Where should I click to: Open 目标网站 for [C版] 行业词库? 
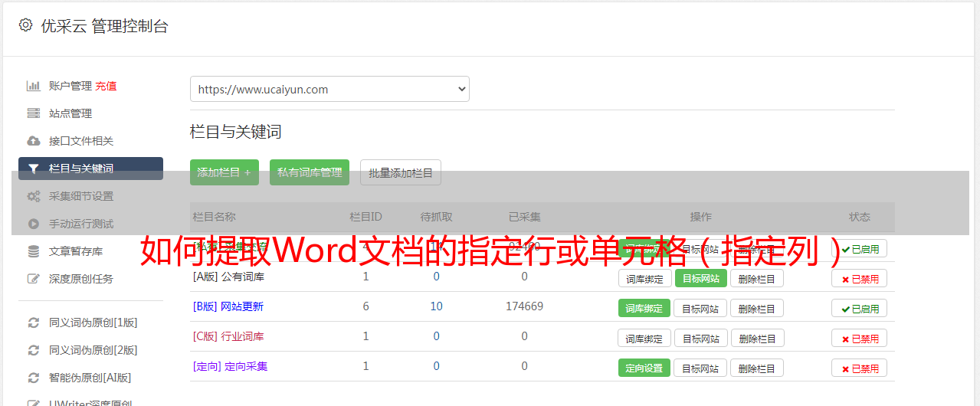[700, 339]
